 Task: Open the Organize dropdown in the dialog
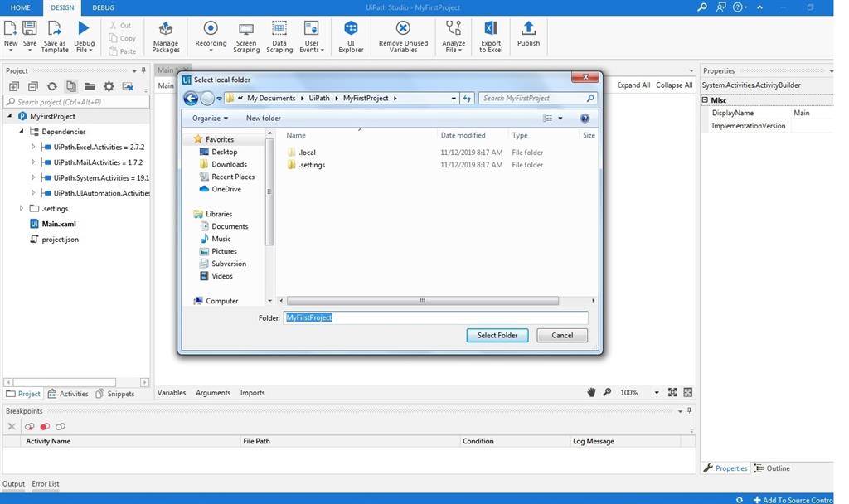tap(209, 118)
